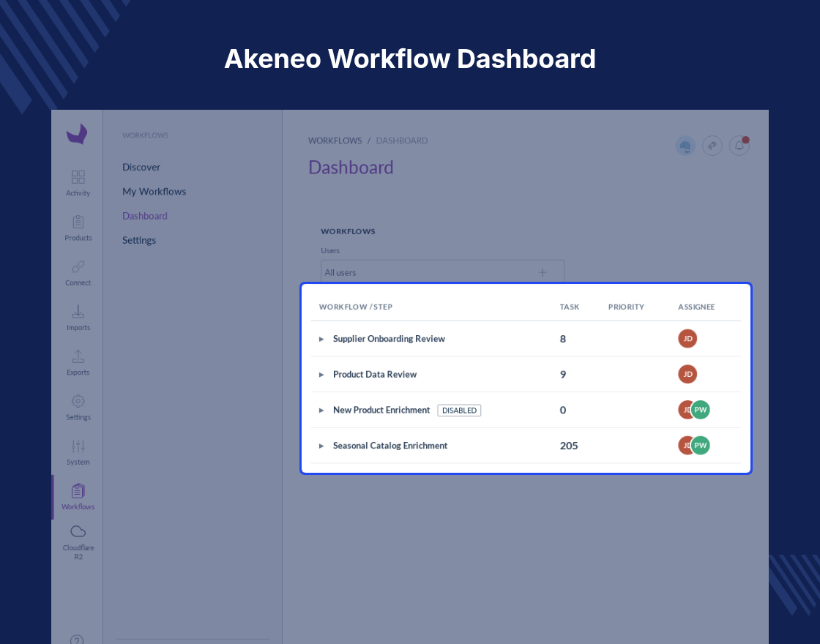The image size is (820, 644).
Task: Click the DASHBOARD breadcrumb
Action: click(x=402, y=141)
